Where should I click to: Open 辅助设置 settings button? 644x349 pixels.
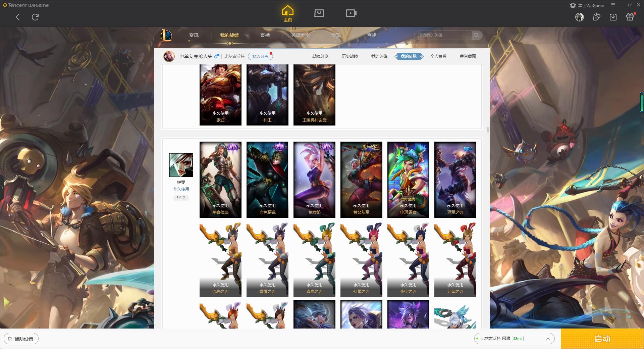tap(21, 339)
